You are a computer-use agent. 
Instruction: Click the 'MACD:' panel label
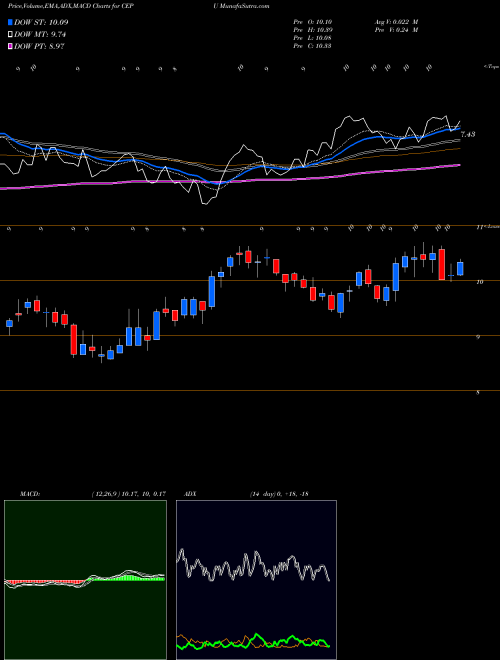click(30, 494)
